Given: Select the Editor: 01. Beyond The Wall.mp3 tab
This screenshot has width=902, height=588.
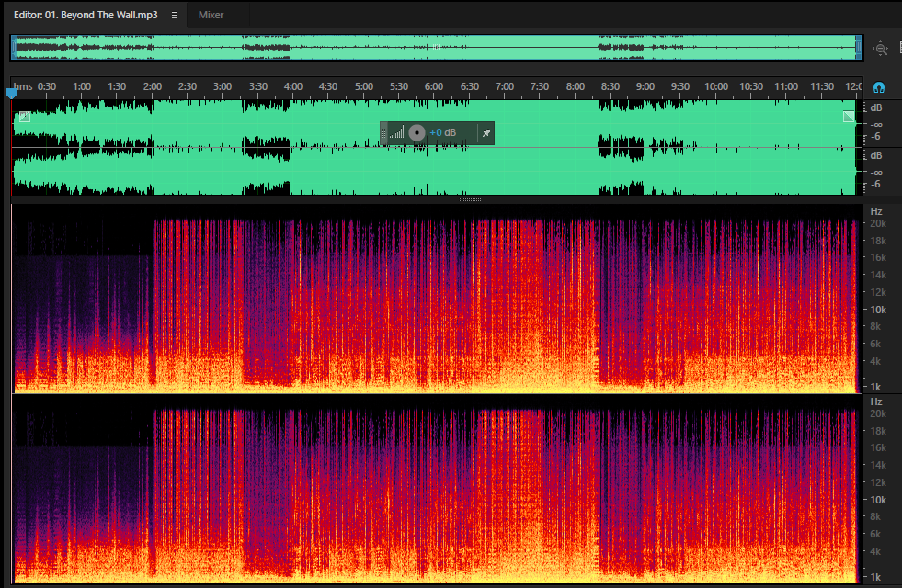Looking at the screenshot, I should point(86,15).
